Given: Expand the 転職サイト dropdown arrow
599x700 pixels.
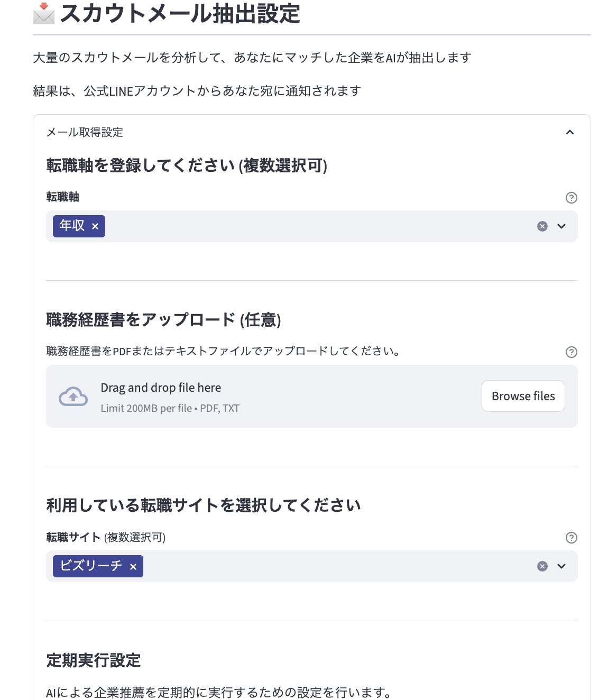Looking at the screenshot, I should tap(561, 566).
